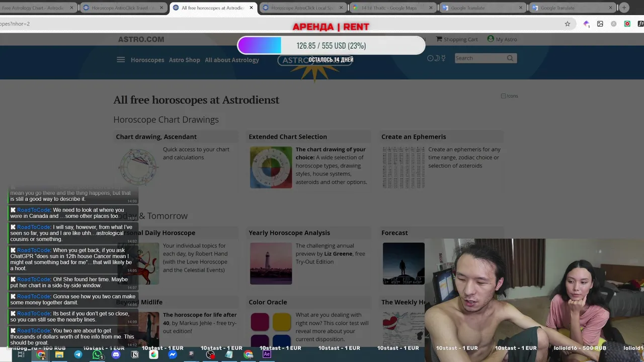644x362 pixels.
Task: Bookmark this page with the star icon
Action: [x=568, y=24]
